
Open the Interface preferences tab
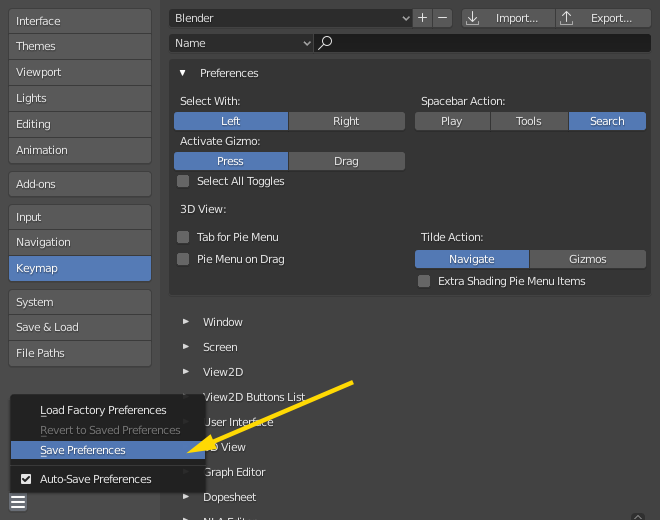pyautogui.click(x=80, y=21)
